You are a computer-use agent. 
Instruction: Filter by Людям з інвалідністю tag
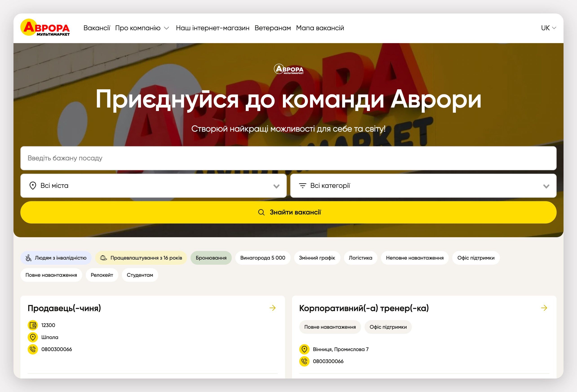point(56,258)
